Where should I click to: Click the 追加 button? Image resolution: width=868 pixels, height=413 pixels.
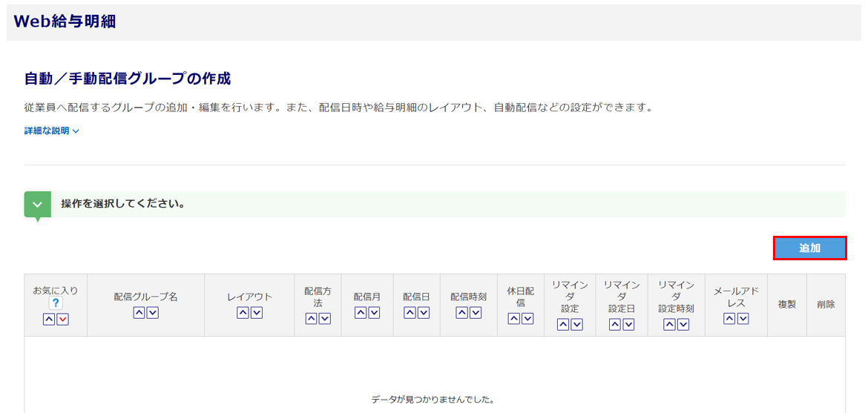click(x=810, y=248)
